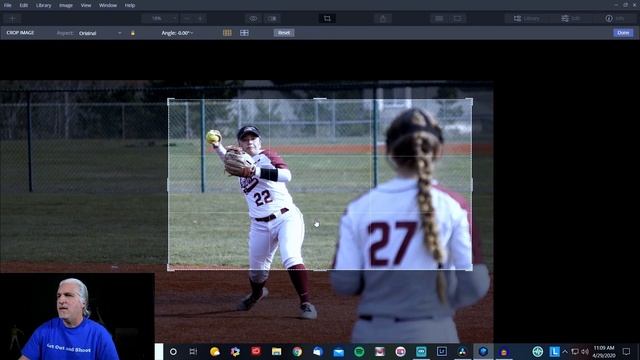Click the top edge crop handle
The image size is (640, 360).
[320, 99]
